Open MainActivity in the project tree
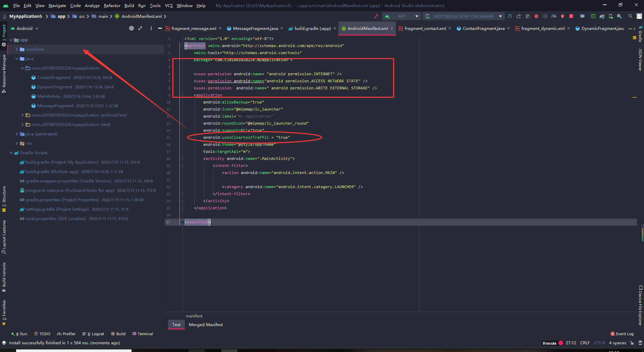 click(x=49, y=96)
